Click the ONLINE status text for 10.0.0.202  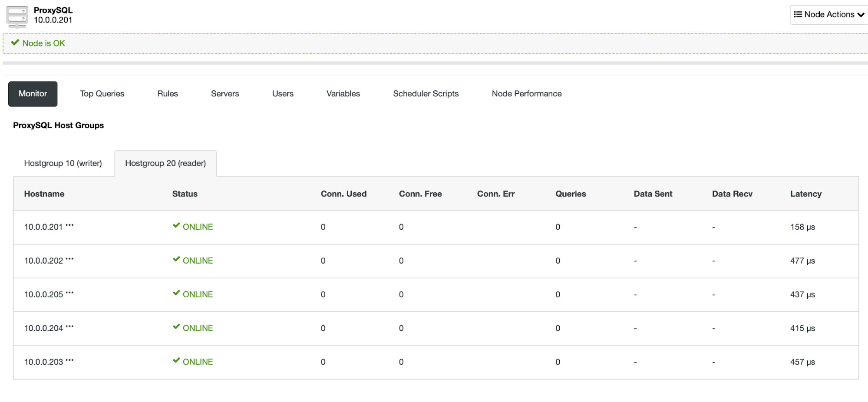pos(198,261)
